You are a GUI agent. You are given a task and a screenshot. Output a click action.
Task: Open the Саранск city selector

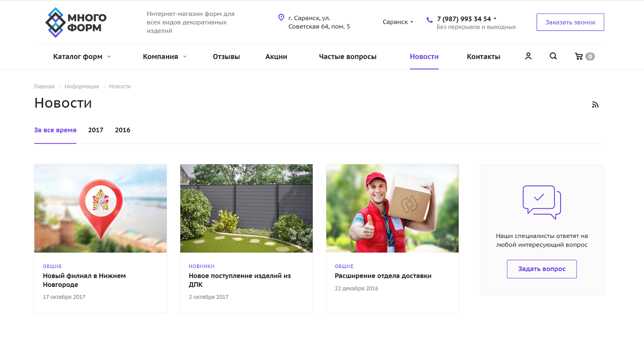[398, 22]
